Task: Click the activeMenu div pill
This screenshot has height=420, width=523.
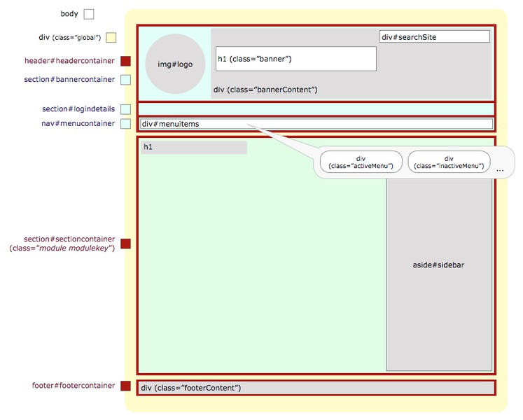Action: pyautogui.click(x=361, y=162)
